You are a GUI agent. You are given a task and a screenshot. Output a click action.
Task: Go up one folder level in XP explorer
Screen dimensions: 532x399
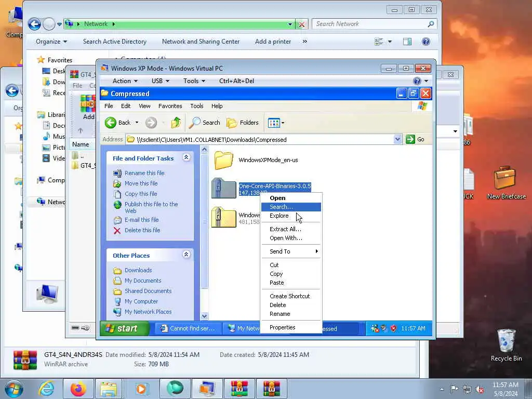(176, 123)
